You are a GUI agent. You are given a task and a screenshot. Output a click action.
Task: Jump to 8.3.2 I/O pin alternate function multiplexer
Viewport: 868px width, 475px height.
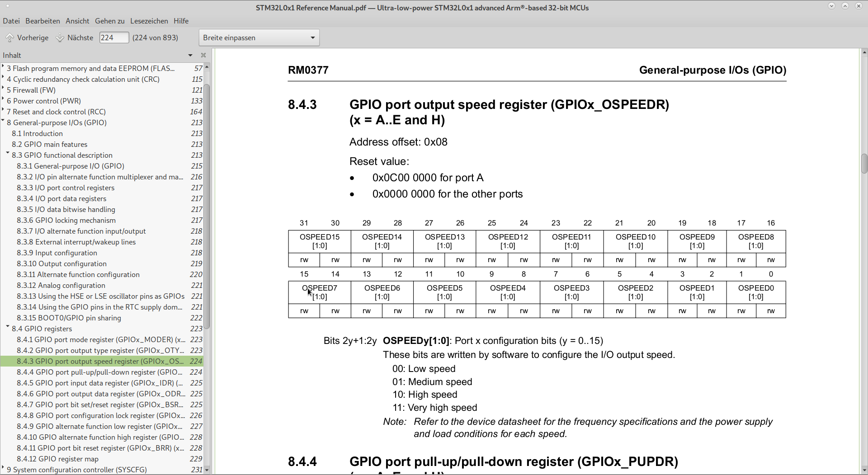coord(102,177)
